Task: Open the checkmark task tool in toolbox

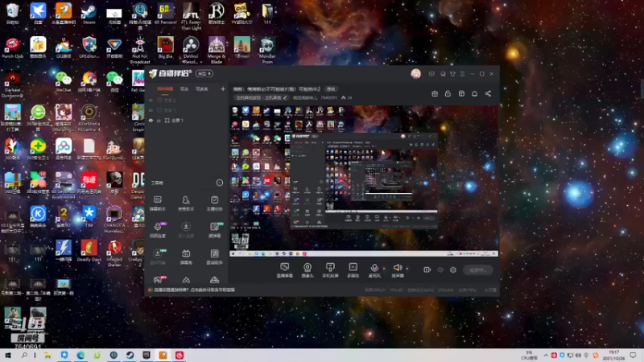Action: pyautogui.click(x=214, y=204)
